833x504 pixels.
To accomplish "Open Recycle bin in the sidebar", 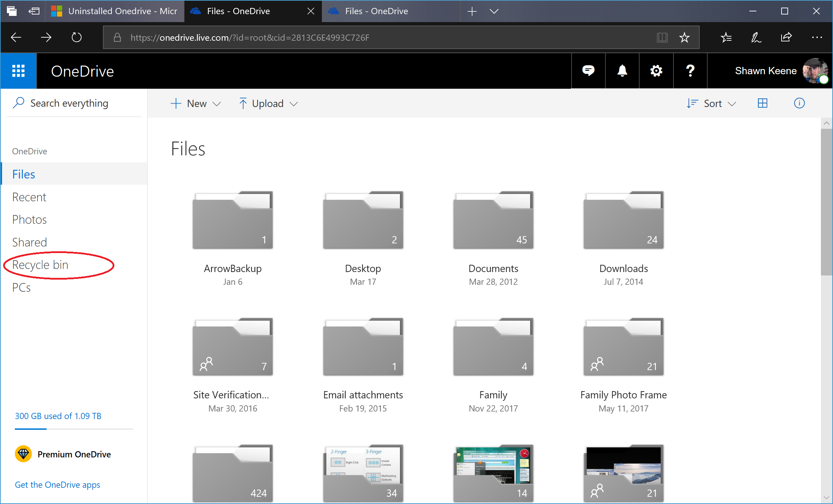I will [x=40, y=265].
